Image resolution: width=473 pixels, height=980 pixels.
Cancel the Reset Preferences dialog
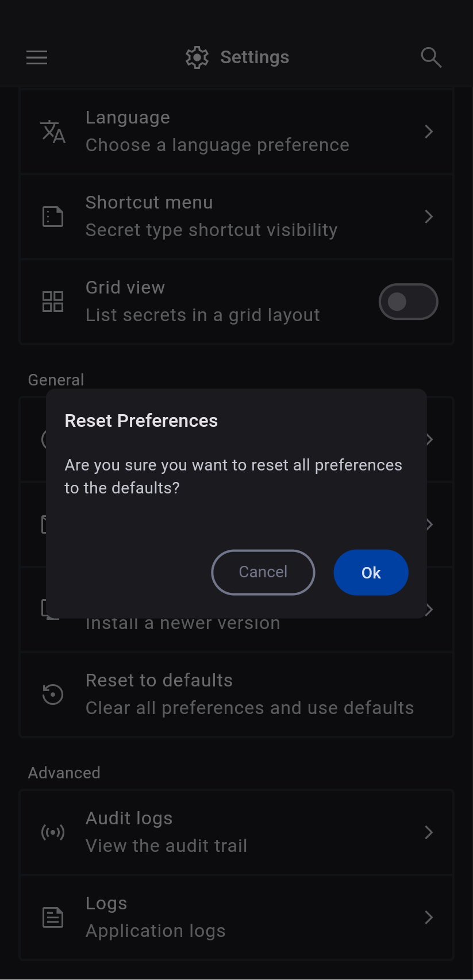coord(263,572)
